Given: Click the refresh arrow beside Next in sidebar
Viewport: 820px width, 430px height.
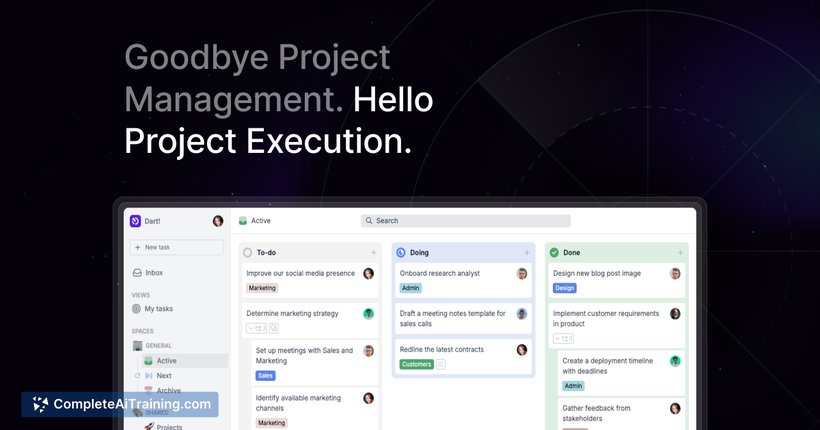Looking at the screenshot, I should [x=137, y=376].
